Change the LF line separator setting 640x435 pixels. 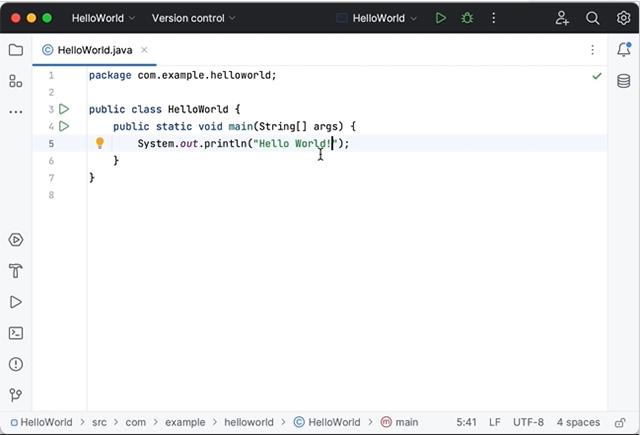(494, 422)
